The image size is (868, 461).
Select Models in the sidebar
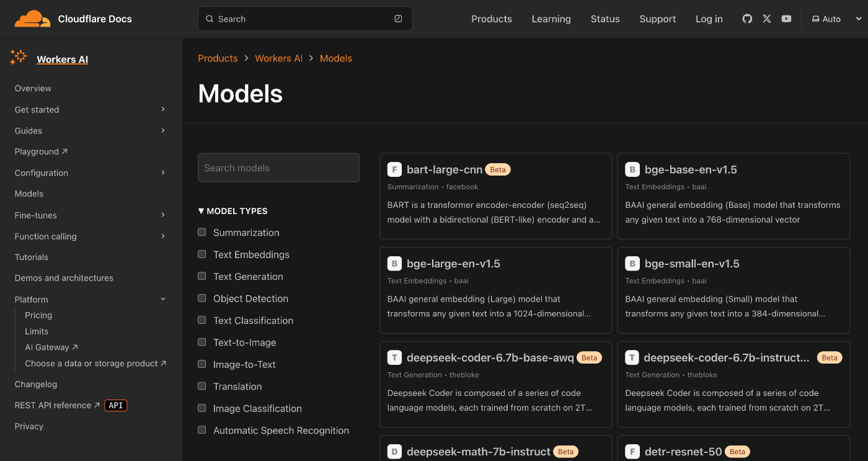pyautogui.click(x=29, y=193)
